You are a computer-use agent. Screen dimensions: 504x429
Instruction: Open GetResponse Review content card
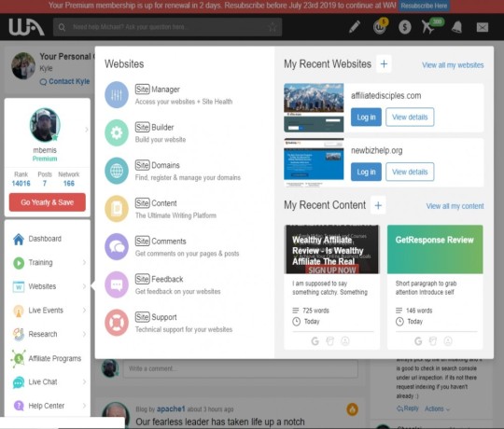(435, 287)
